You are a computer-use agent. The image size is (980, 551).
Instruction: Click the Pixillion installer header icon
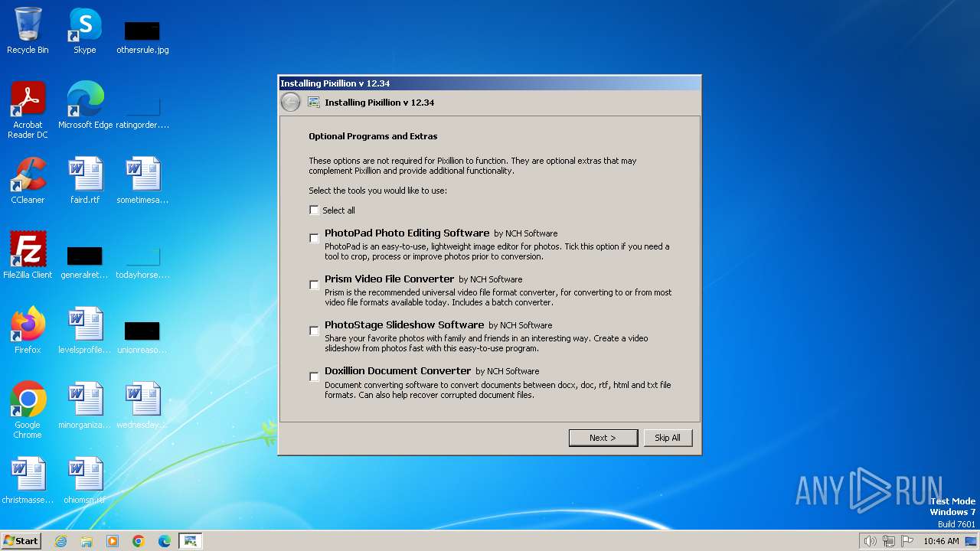click(x=313, y=102)
